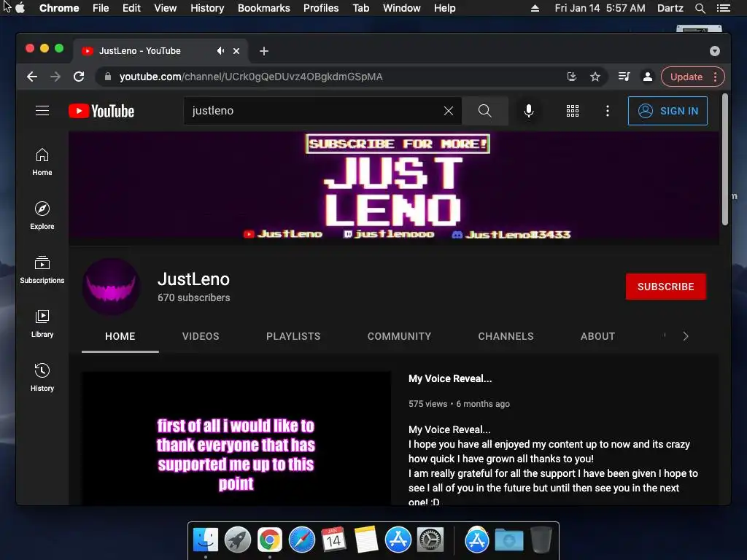Click SIGN IN button

pos(667,111)
